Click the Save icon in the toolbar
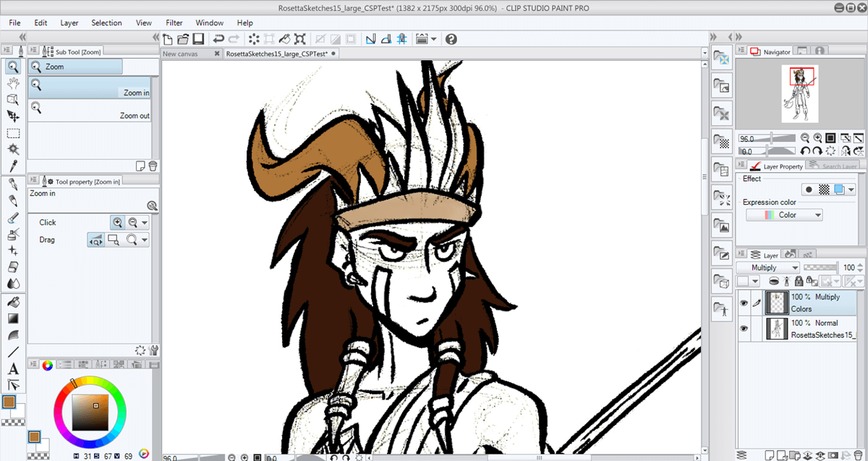This screenshot has width=868, height=461. [x=198, y=39]
